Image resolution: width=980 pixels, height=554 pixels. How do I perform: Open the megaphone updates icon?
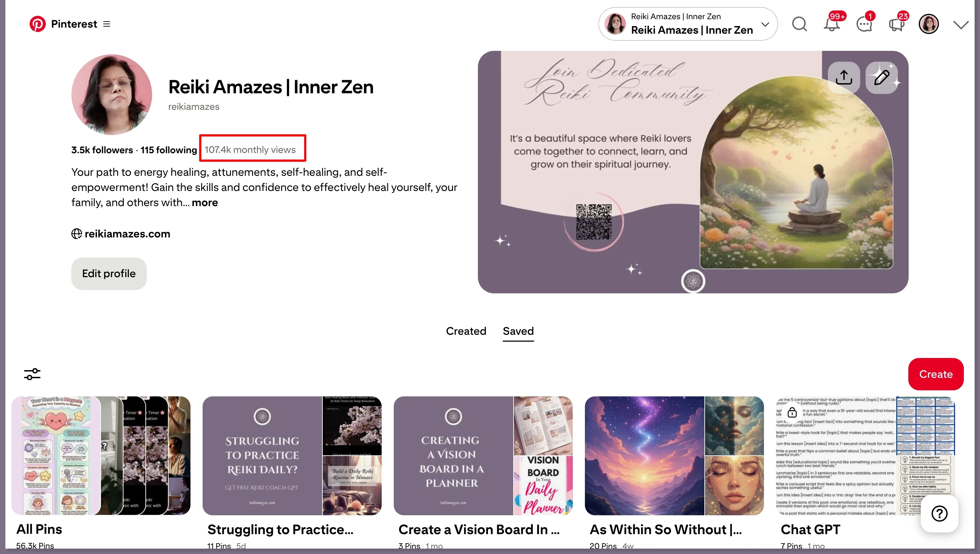(x=896, y=24)
